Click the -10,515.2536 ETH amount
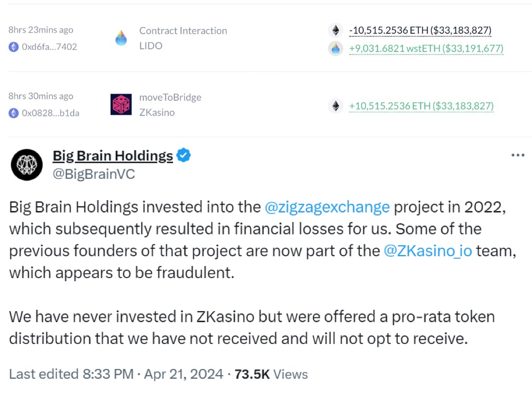The image size is (532, 397). point(420,30)
